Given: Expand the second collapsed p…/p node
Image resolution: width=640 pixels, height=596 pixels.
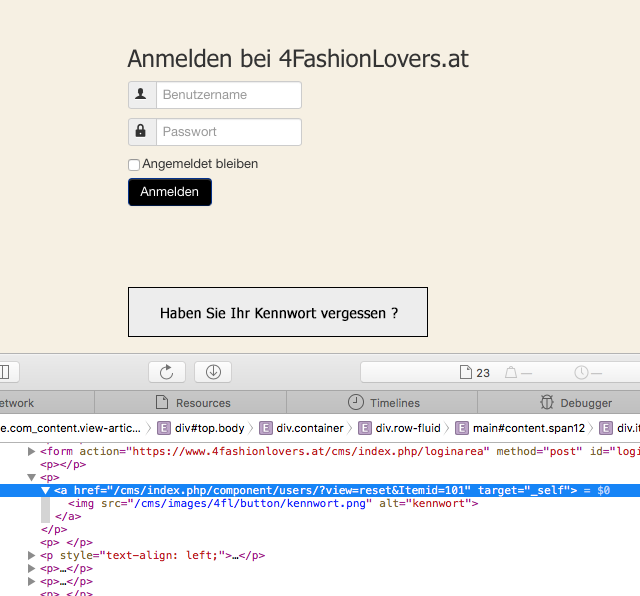Looking at the screenshot, I should (x=31, y=581).
